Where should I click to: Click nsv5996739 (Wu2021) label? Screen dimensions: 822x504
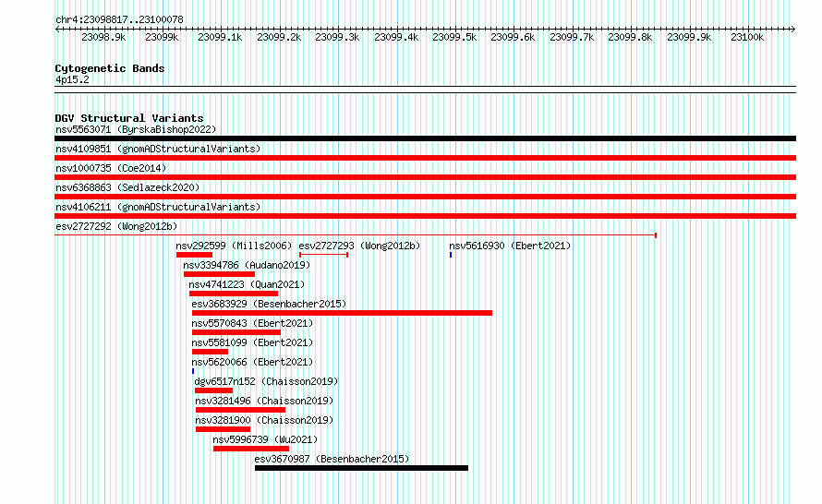tap(265, 439)
